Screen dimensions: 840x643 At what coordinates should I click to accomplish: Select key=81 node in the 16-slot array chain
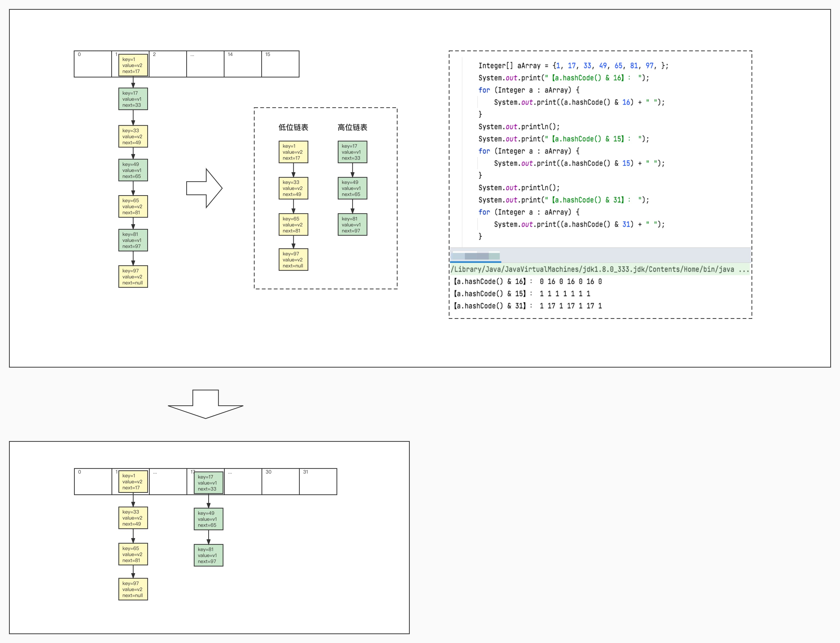click(133, 240)
